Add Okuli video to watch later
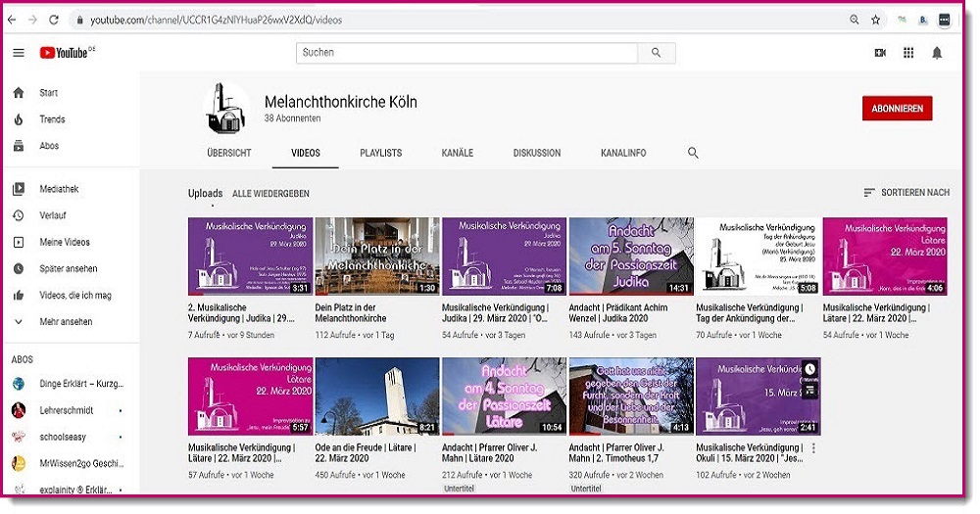This screenshot has width=980, height=514. [810, 369]
